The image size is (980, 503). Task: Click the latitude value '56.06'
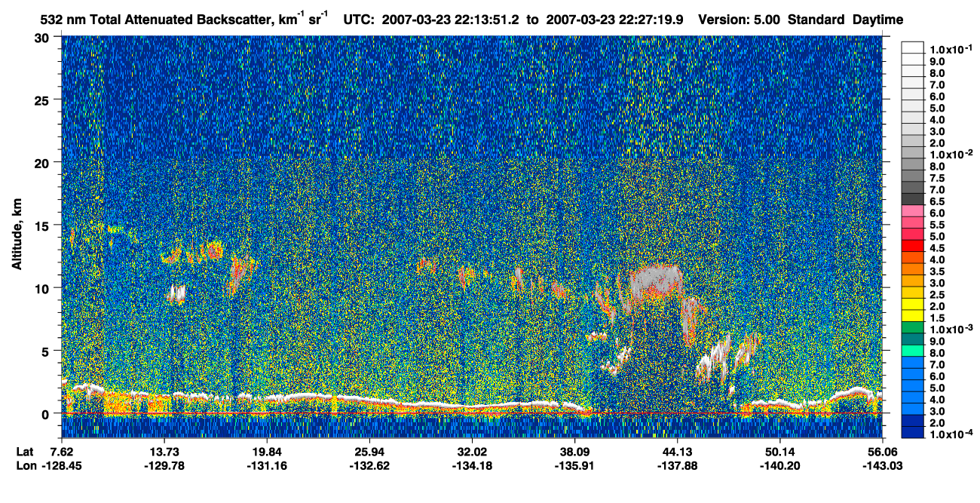[x=882, y=451]
